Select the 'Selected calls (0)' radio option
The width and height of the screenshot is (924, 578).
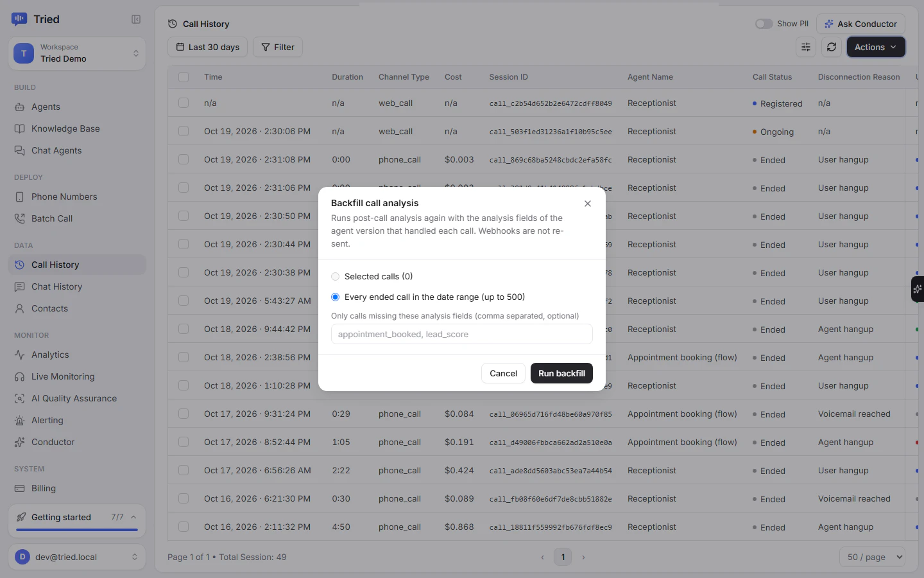[335, 277]
